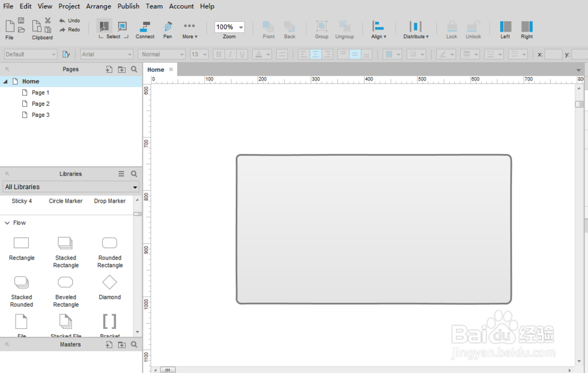588x373 pixels.
Task: Add a new master in Masters panel
Action: [109, 345]
